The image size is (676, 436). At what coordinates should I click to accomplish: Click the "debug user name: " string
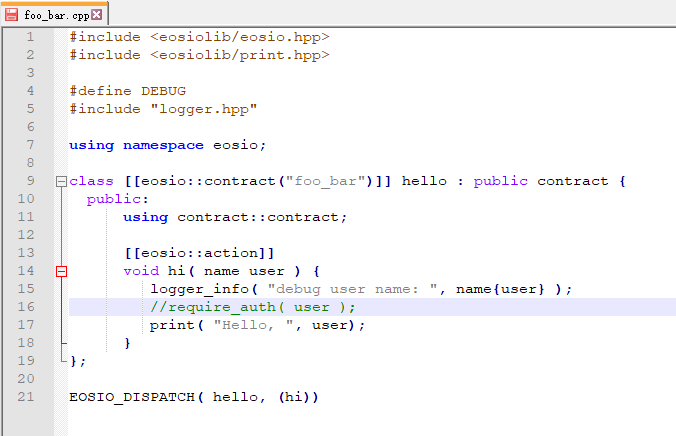pyautogui.click(x=353, y=289)
